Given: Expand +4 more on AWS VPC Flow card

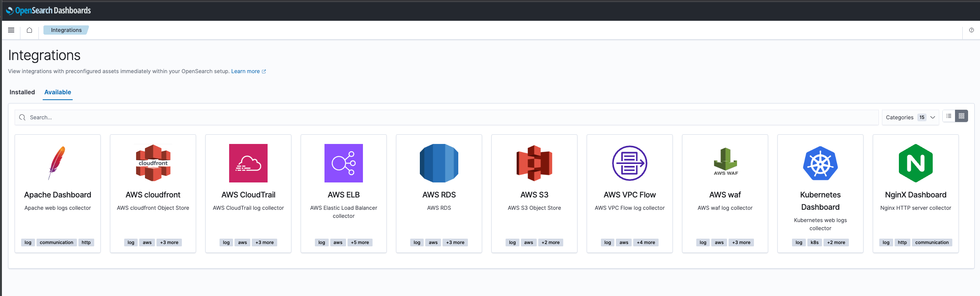Looking at the screenshot, I should 646,242.
